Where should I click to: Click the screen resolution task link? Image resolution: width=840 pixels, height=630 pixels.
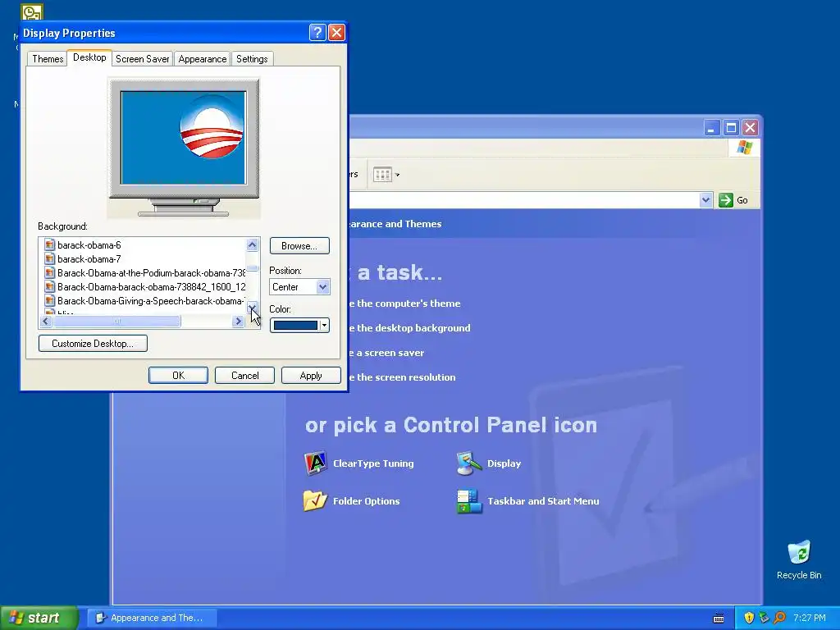[x=402, y=377]
